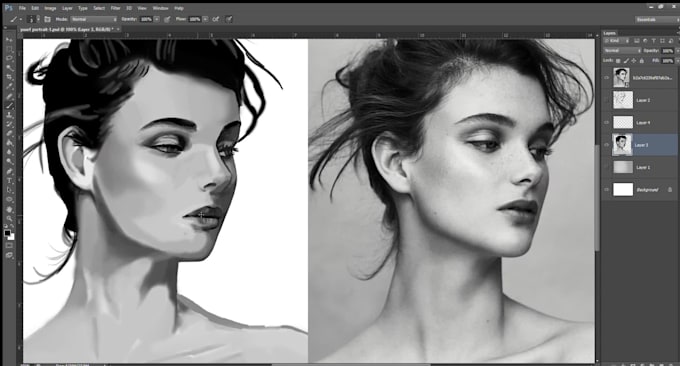
Task: Enable the airbrush mode toggle
Action: 216,20
